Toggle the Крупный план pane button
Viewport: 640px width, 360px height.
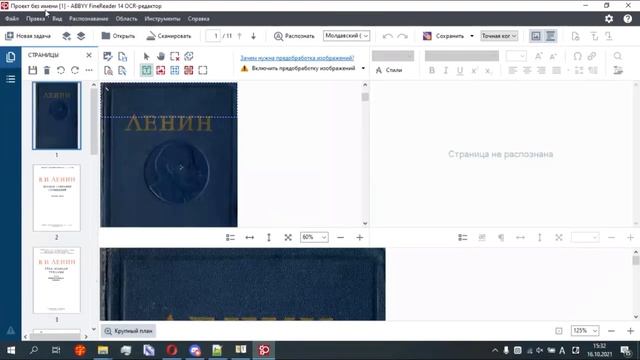tap(129, 331)
